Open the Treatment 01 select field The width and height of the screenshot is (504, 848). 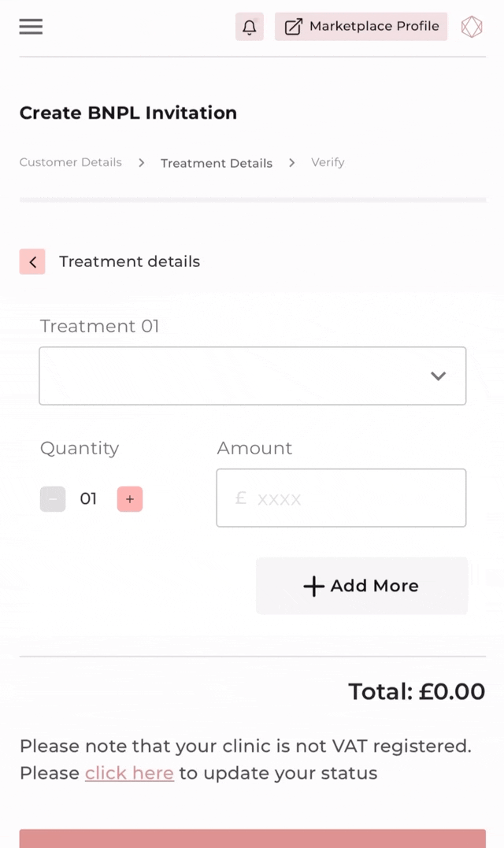253,376
